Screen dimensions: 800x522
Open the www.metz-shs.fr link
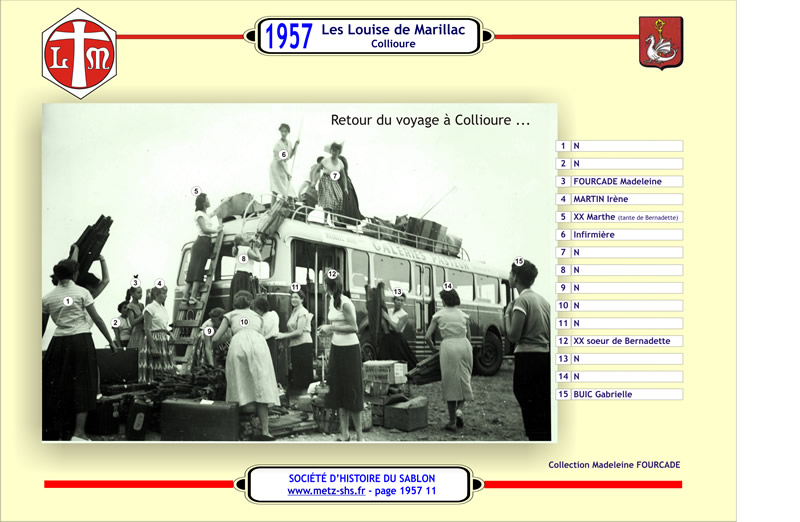point(326,491)
